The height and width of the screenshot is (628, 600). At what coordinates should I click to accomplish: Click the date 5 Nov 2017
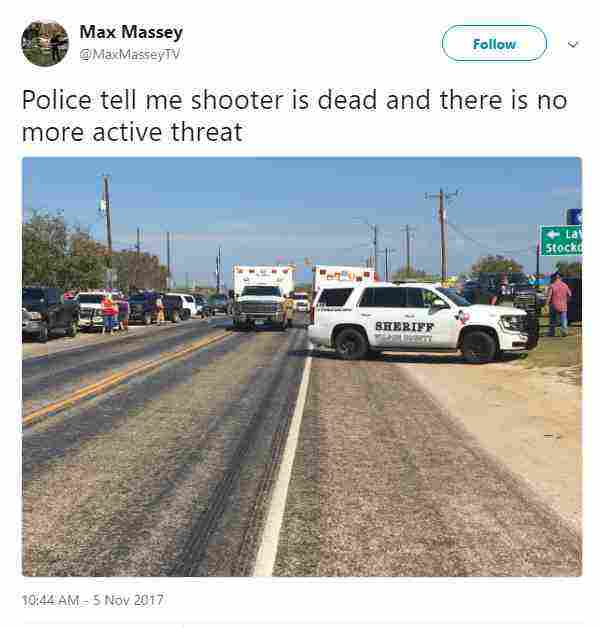click(x=128, y=600)
